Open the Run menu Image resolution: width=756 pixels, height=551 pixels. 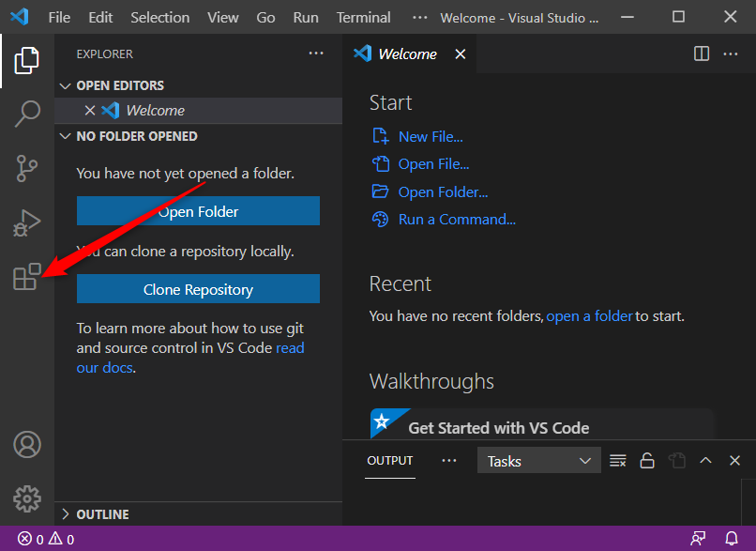[x=306, y=18]
